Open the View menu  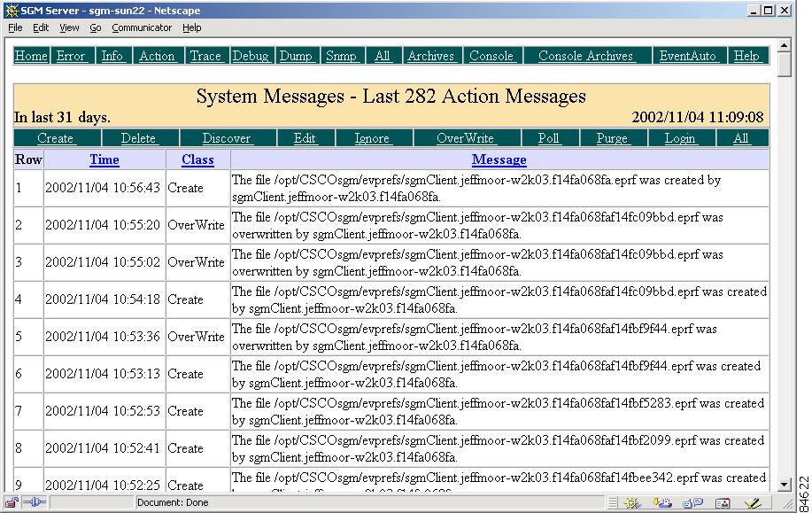69,28
